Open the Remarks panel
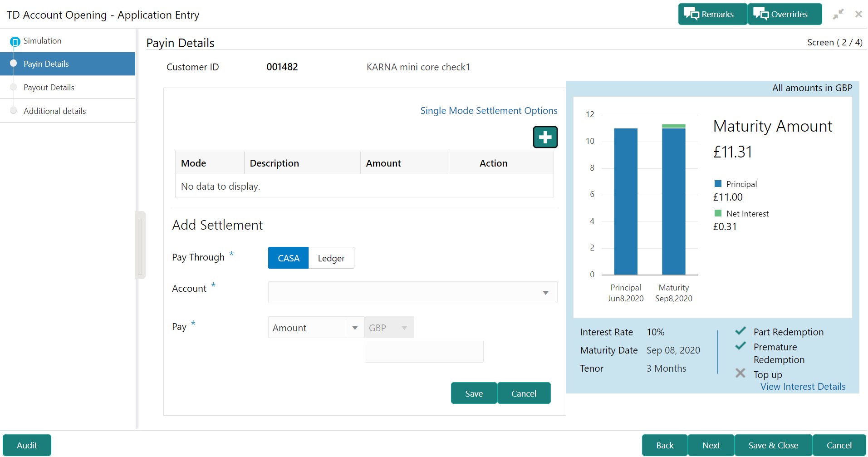The height and width of the screenshot is (457, 868). [x=712, y=14]
